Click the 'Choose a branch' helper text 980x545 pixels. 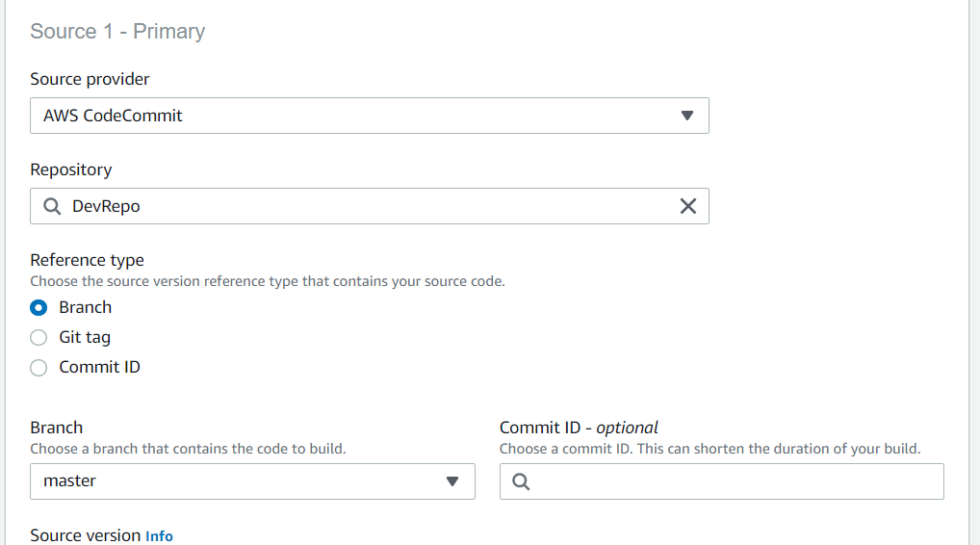coord(188,449)
